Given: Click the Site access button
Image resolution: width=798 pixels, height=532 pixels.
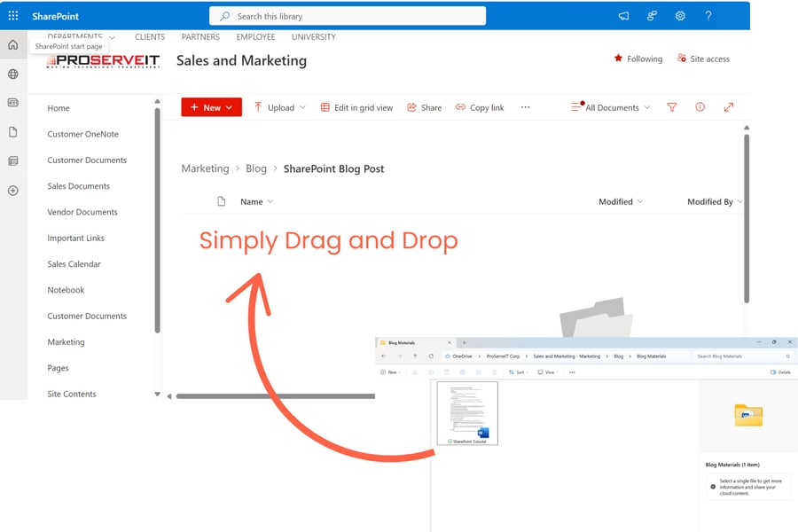Looking at the screenshot, I should point(703,59).
